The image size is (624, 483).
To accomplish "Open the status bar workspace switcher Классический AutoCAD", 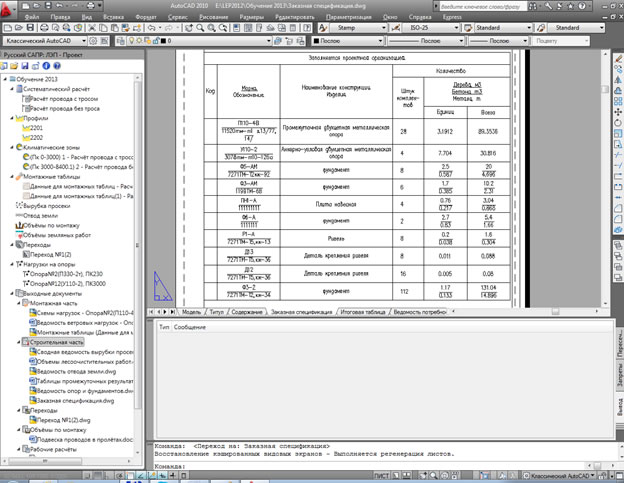I will pyautogui.click(x=559, y=475).
